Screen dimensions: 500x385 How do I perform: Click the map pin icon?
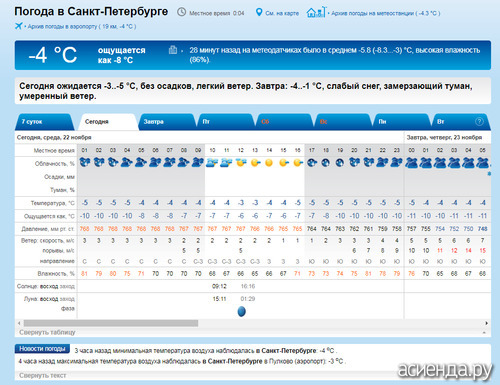259,12
